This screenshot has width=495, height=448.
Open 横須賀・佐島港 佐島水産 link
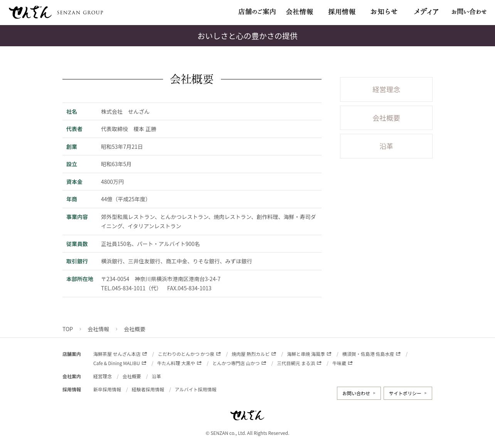[368, 354]
